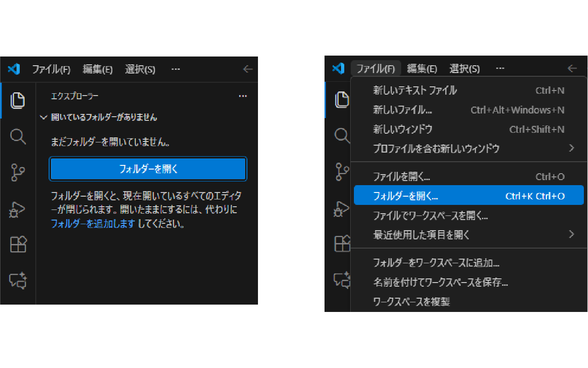Expand 最近使用した項目を開く submenu

tap(469, 234)
